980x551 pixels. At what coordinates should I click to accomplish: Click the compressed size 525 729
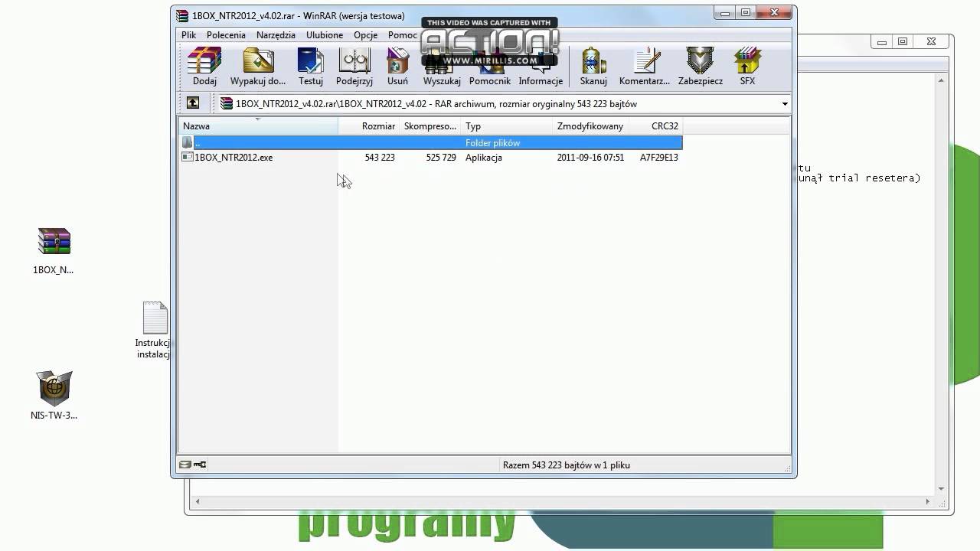point(441,158)
